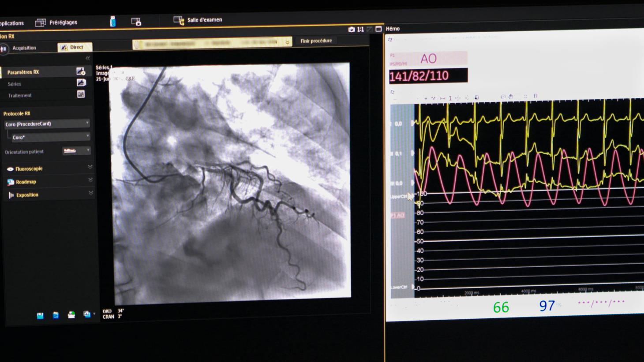This screenshot has width=644, height=362.
Task: Click the print icon in bottom toolbar
Action: [71, 315]
